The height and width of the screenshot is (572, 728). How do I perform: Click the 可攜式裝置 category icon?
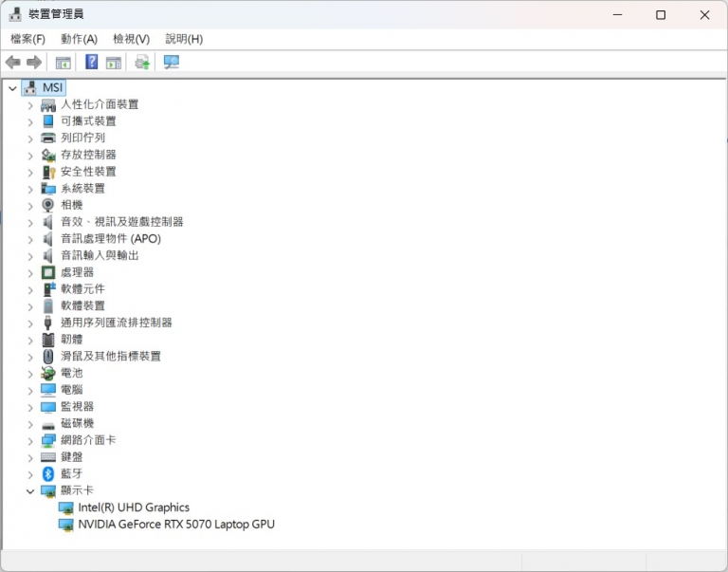point(48,121)
